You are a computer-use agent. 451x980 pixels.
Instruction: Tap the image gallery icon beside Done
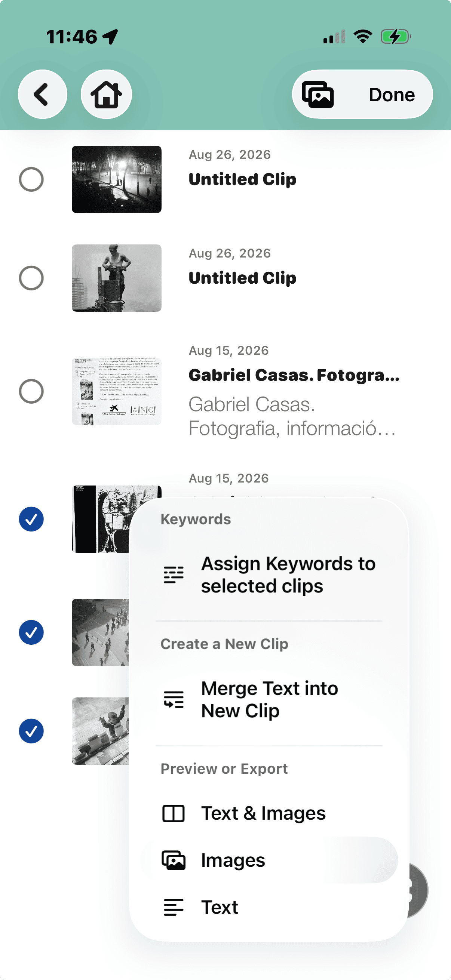pos(318,95)
